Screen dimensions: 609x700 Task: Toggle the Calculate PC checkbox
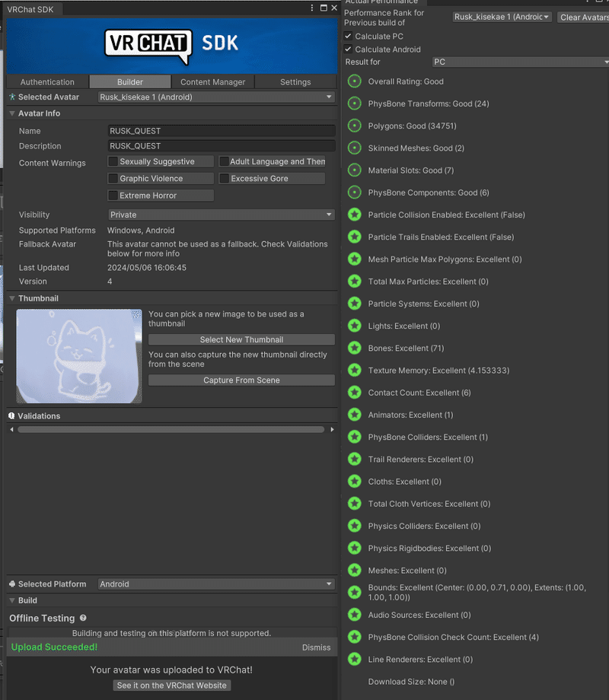click(x=348, y=37)
